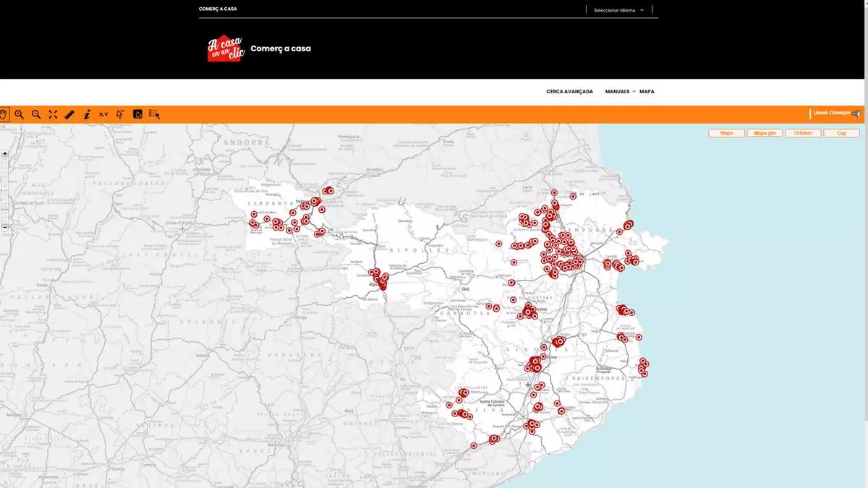868x488 pixels.
Task: Zoom to full map extent
Action: coord(53,114)
